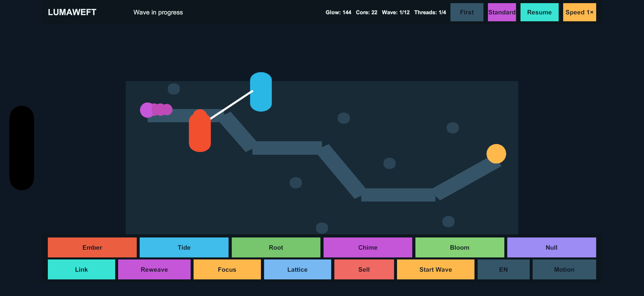Activate the Focus ability
Screen dimensions: 644x296
227,269
